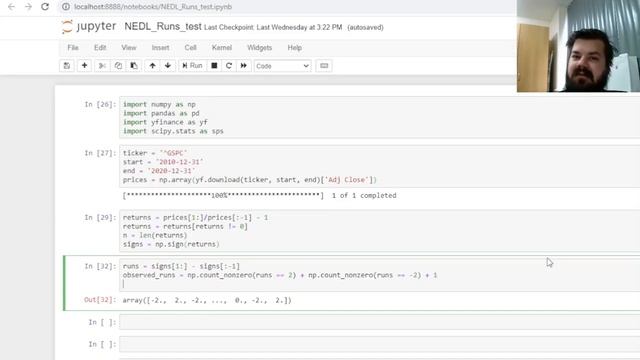This screenshot has height=360, width=640.
Task: Click the Run button
Action: (192, 66)
